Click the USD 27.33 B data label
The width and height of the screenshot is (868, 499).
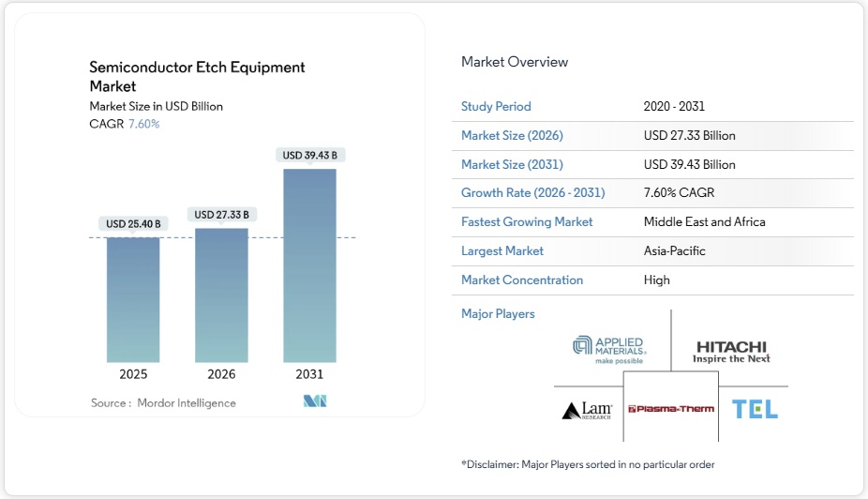coord(221,215)
